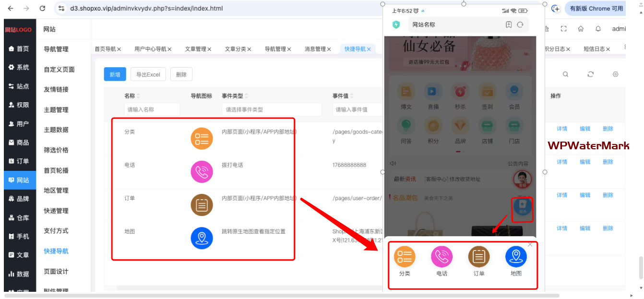Select 首页轮播 in the website submenu
Screen dimensions: 644x299
click(x=56, y=170)
